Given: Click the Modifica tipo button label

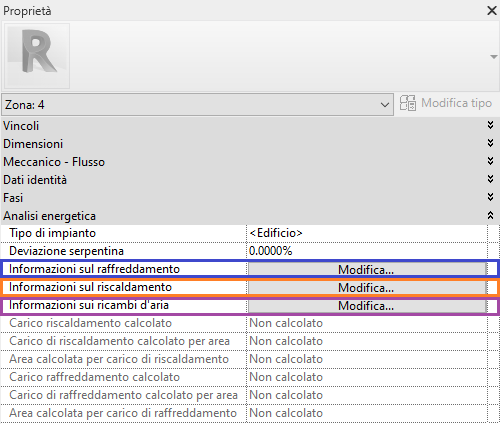Looking at the screenshot, I should click(456, 103).
